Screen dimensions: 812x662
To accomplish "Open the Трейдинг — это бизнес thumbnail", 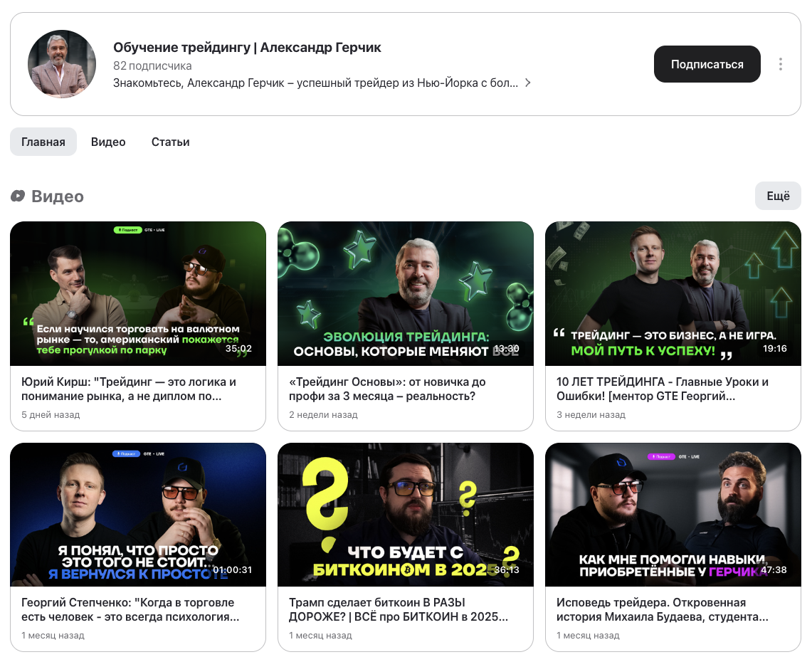I will pos(673,294).
